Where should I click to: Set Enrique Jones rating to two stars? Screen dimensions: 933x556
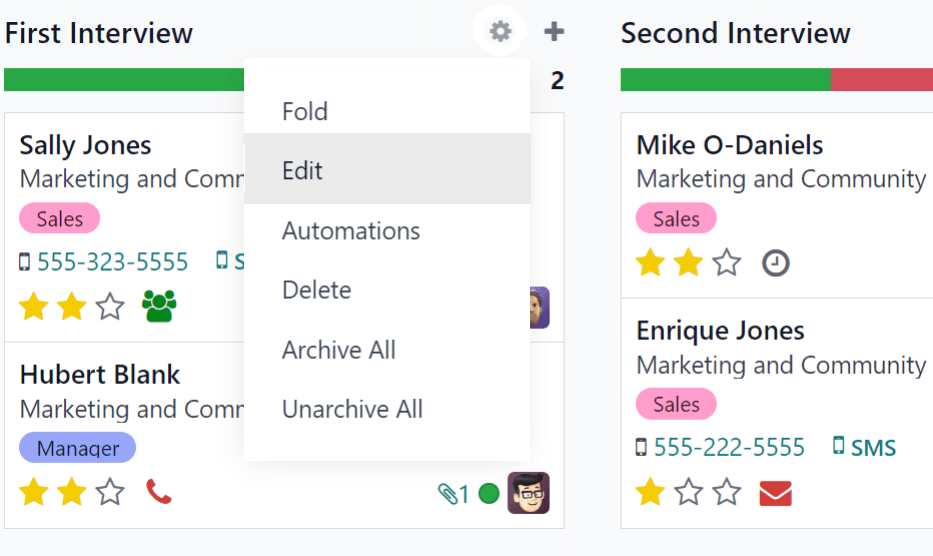tap(688, 492)
